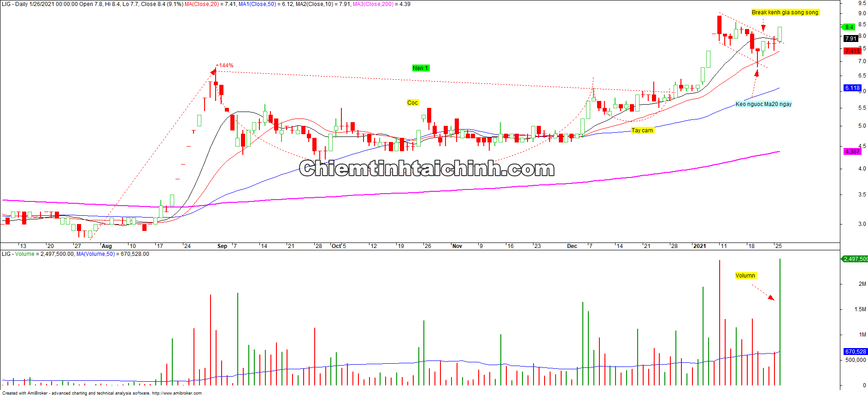The width and height of the screenshot is (868, 396).
Task: Select the yellow 'Tay cam' label
Action: [642, 130]
